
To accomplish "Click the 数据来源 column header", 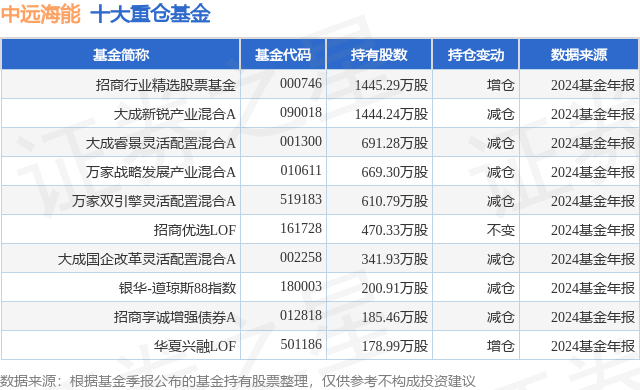I will 579,55.
